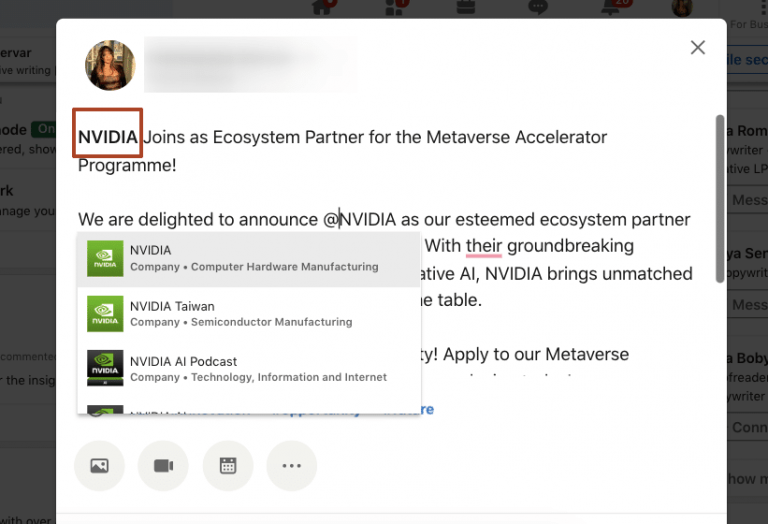Open the Jobs briefcase icon
Image resolution: width=768 pixels, height=524 pixels.
click(466, 8)
